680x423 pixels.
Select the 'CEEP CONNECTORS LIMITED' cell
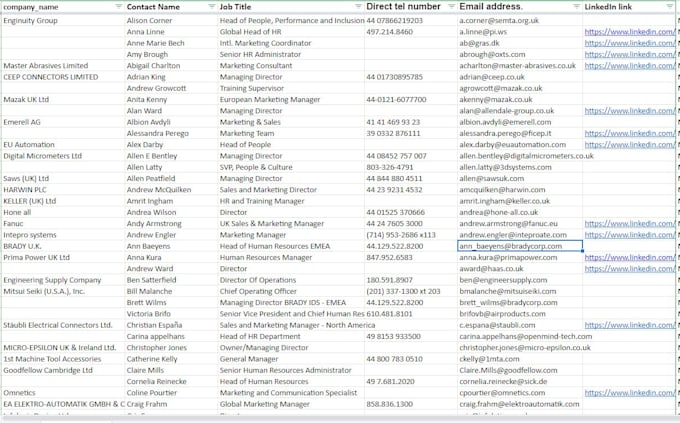pos(62,77)
